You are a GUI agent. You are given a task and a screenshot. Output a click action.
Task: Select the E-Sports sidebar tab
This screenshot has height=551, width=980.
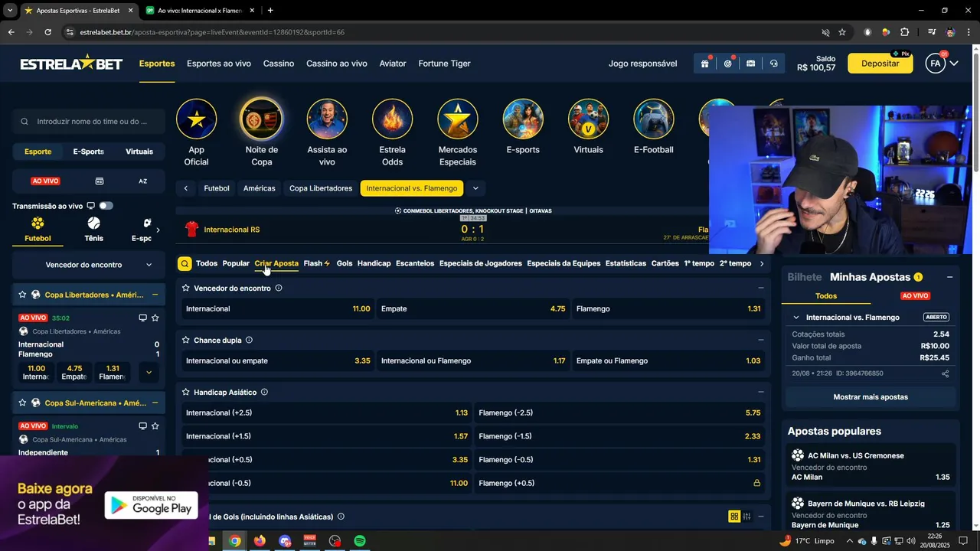[89, 152]
